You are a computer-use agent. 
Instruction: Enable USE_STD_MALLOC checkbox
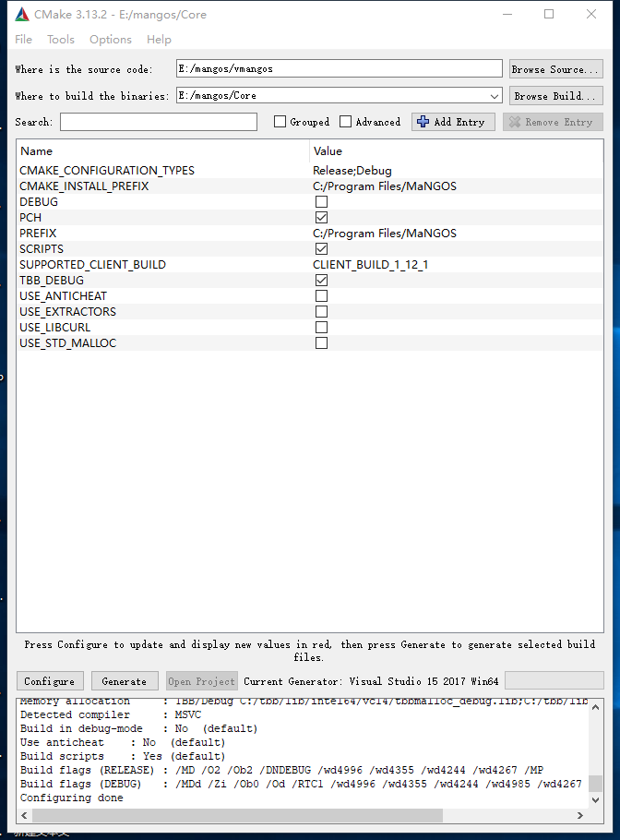tap(321, 342)
